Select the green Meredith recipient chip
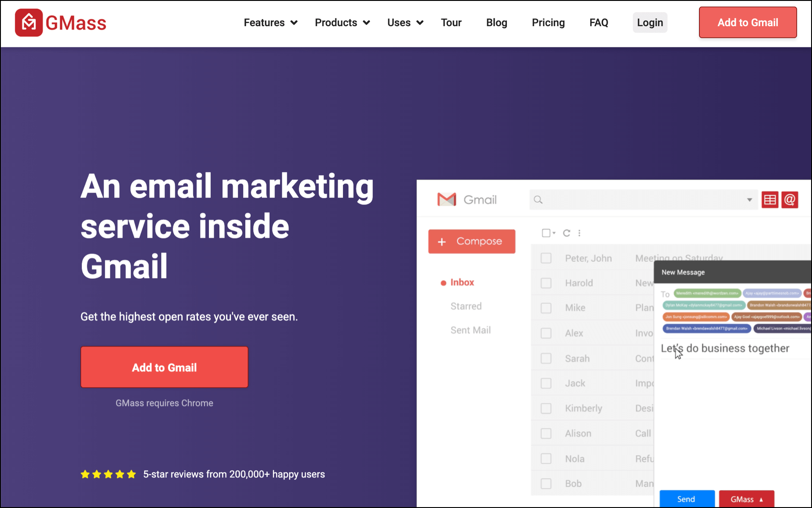The width and height of the screenshot is (812, 508). point(707,293)
